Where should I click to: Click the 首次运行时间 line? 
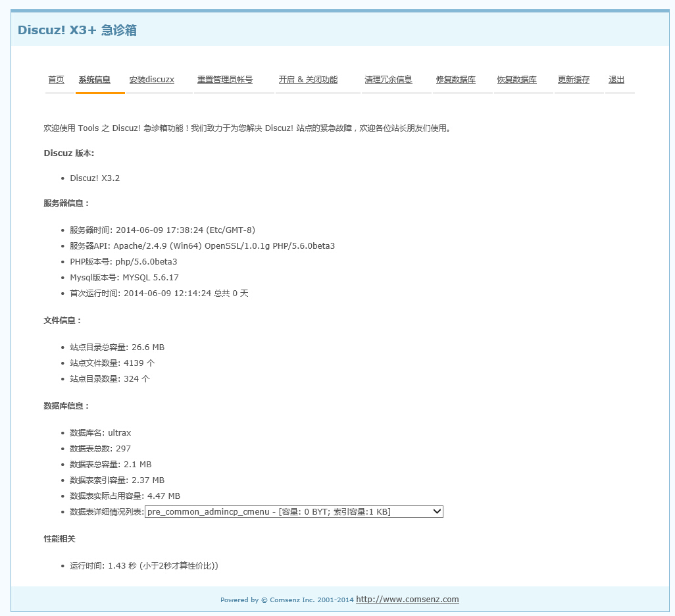pyautogui.click(x=159, y=294)
